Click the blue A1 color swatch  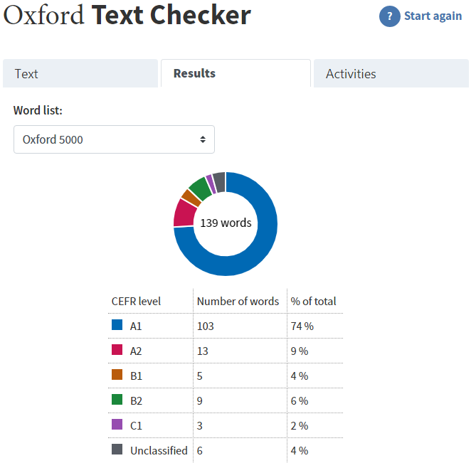coord(117,325)
